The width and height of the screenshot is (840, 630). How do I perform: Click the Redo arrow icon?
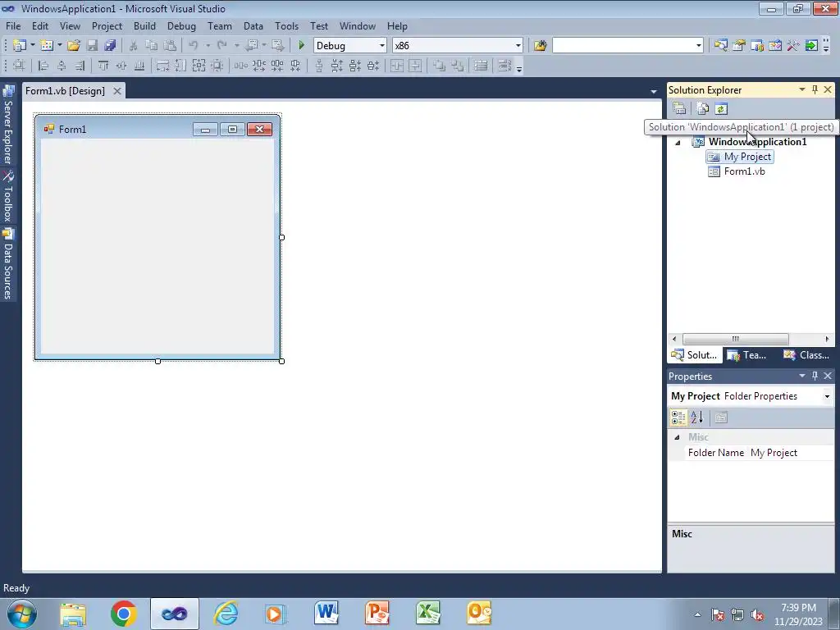221,46
